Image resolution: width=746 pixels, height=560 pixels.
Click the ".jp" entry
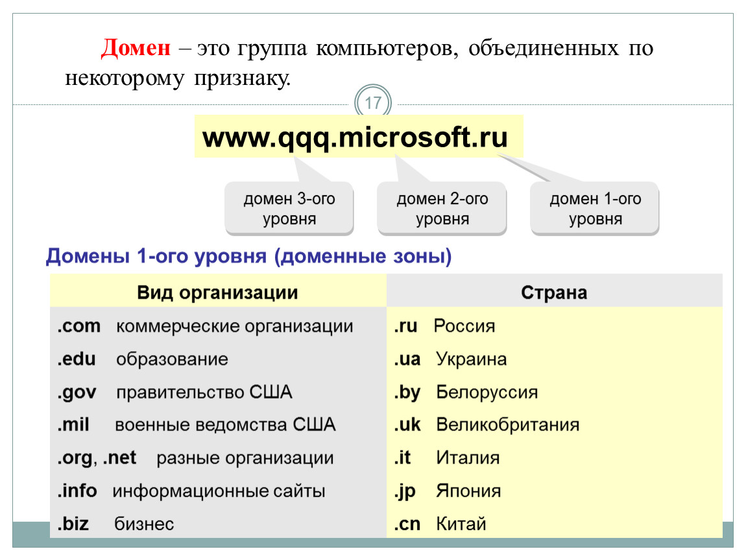tap(404, 491)
